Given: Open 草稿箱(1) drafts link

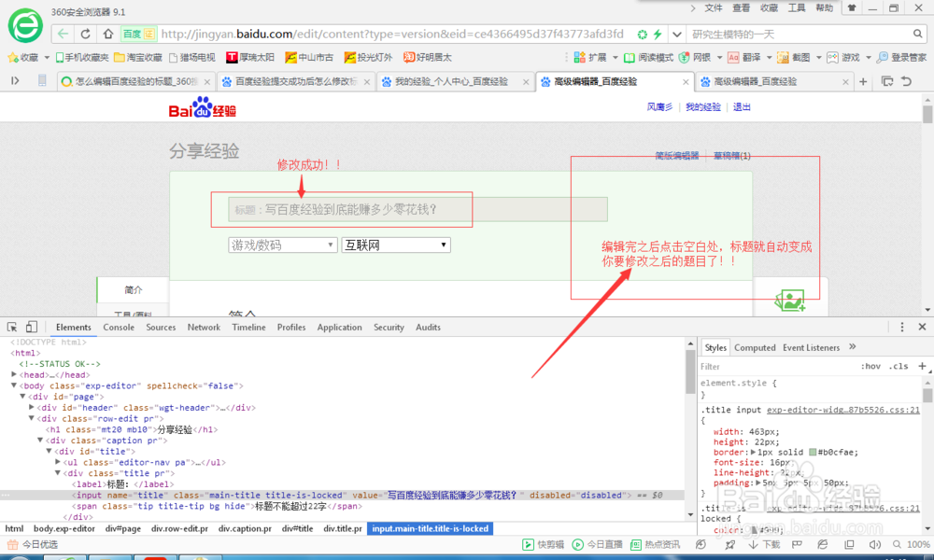Looking at the screenshot, I should [732, 156].
